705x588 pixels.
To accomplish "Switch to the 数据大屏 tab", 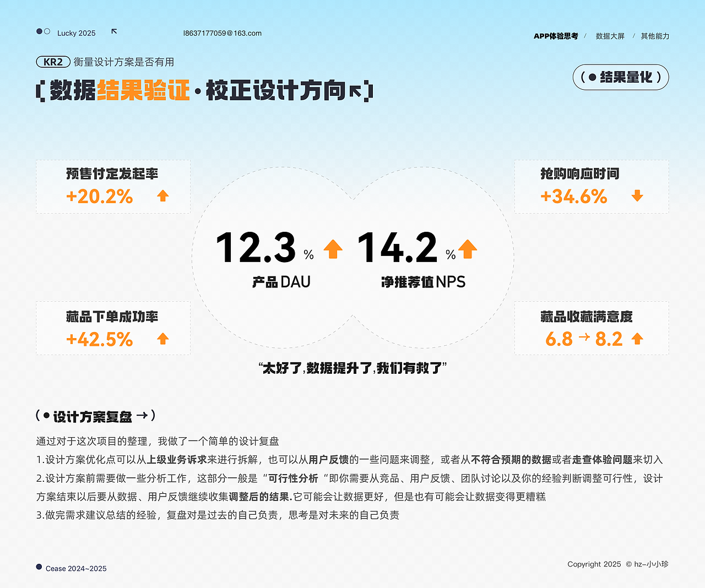I will coord(610,36).
